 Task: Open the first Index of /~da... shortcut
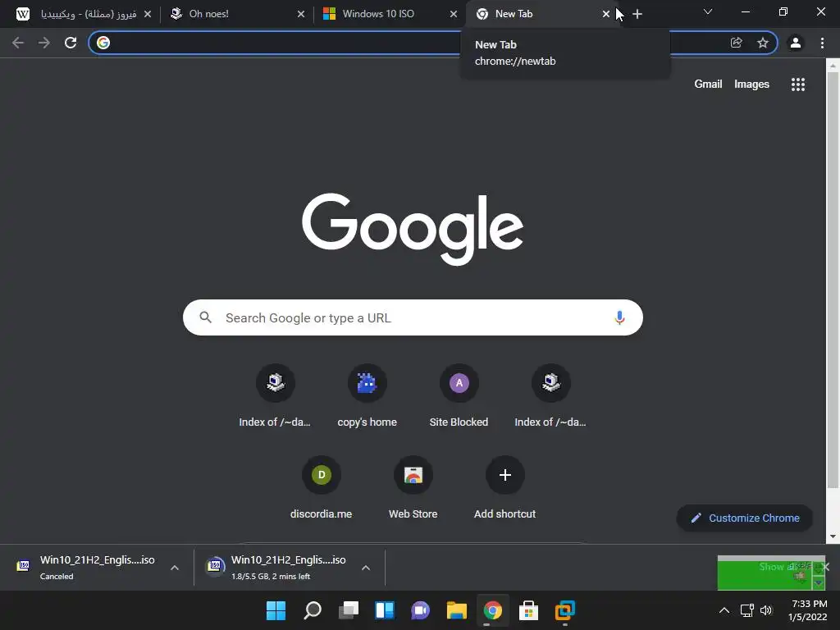tap(275, 396)
